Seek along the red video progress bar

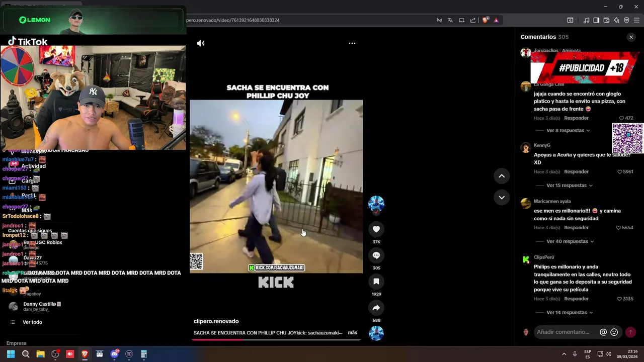pos(276,339)
